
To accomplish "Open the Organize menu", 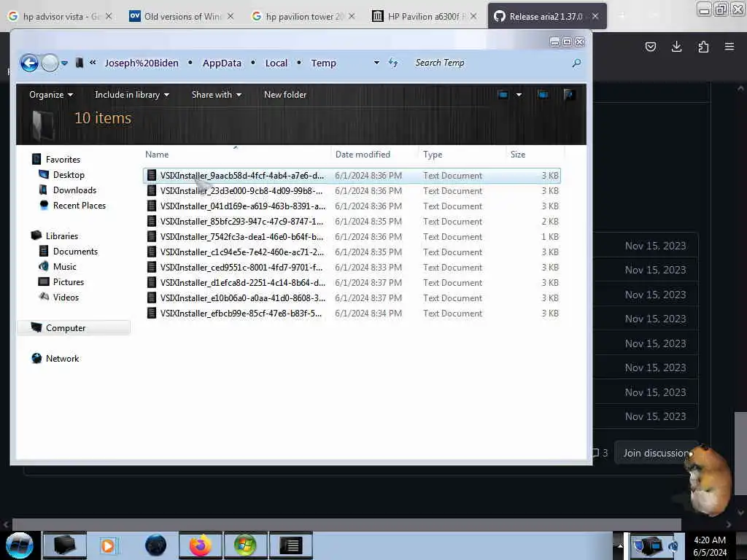I will tap(51, 95).
